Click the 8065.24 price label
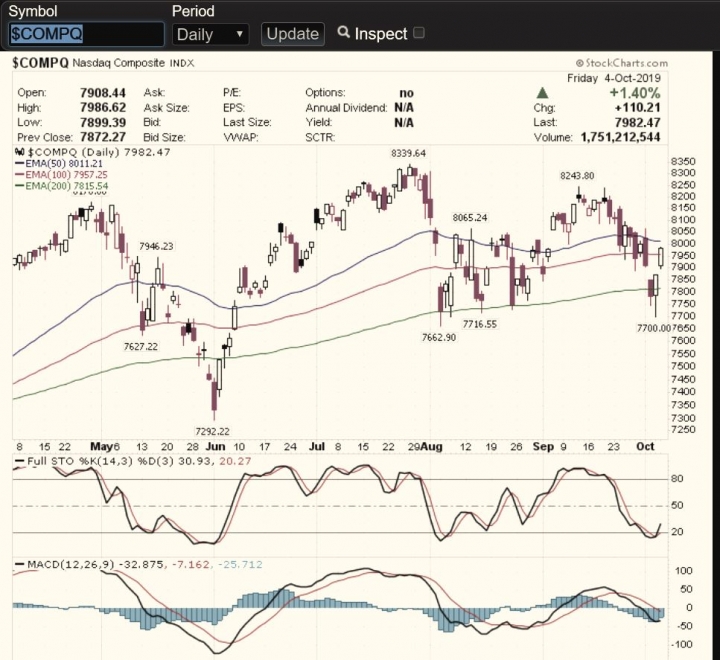The width and height of the screenshot is (720, 660). (x=470, y=217)
